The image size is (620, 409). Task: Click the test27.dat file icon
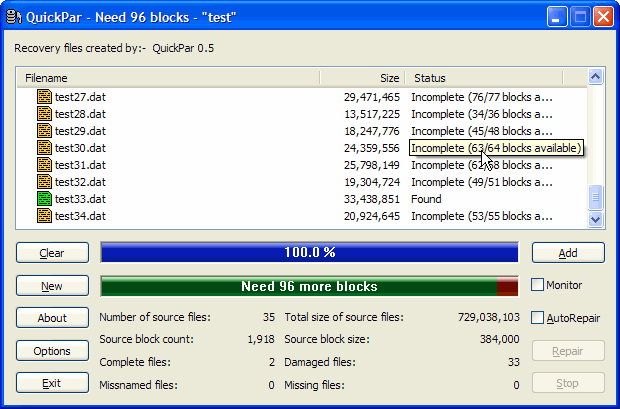tap(44, 97)
